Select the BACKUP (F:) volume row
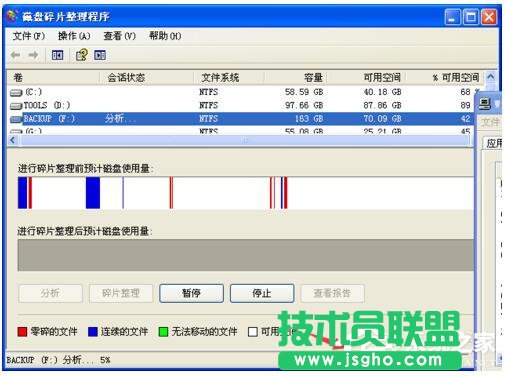Screen dimensions: 505x376 tap(240, 119)
